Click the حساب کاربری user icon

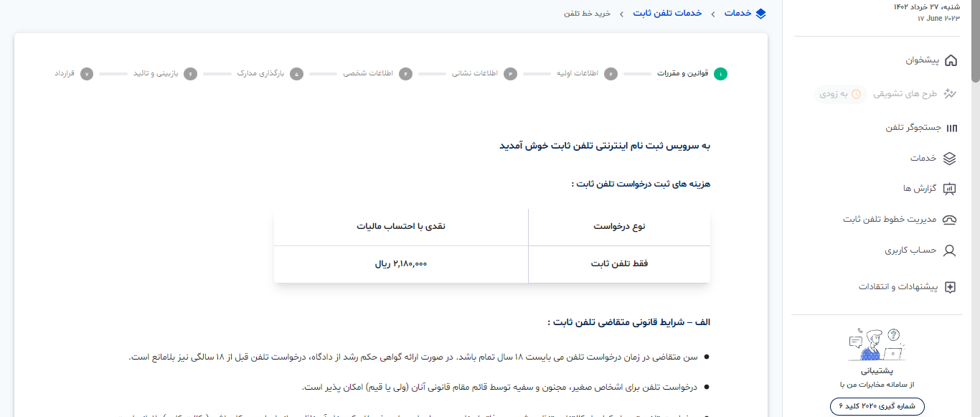point(950,250)
